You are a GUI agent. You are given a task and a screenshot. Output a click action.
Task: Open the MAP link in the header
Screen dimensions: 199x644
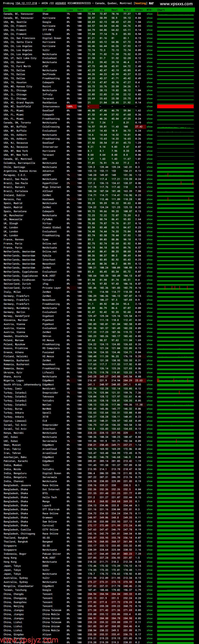[x=151, y=3]
